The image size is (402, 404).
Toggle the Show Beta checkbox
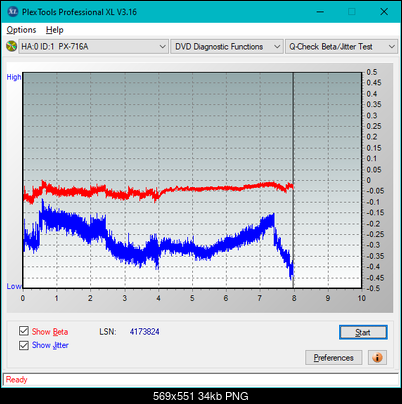pos(24,331)
